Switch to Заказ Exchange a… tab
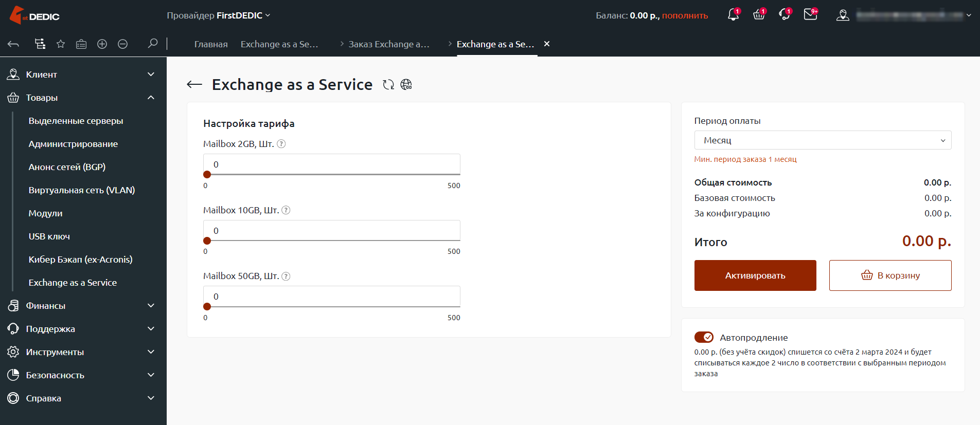 tap(389, 44)
